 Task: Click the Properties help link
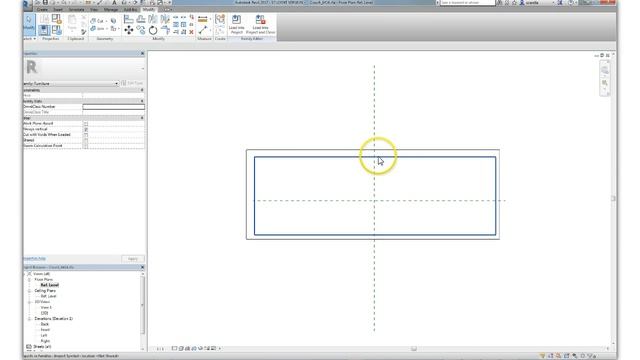click(x=35, y=259)
